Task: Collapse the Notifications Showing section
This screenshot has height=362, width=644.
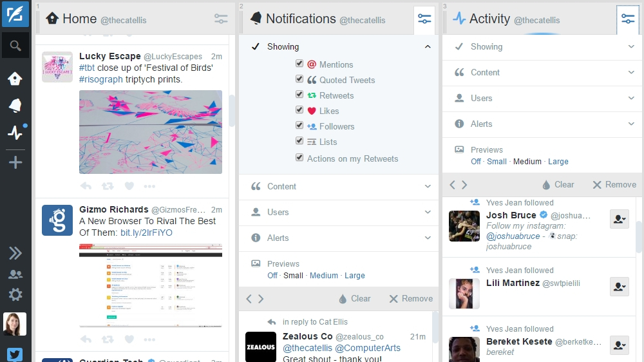Action: click(339, 46)
